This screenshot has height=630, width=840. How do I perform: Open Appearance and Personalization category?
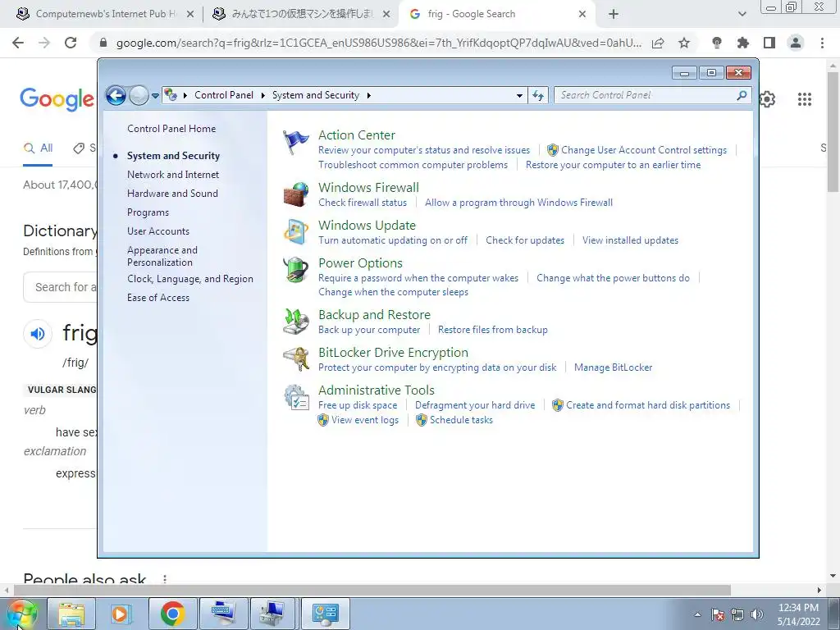162,256
